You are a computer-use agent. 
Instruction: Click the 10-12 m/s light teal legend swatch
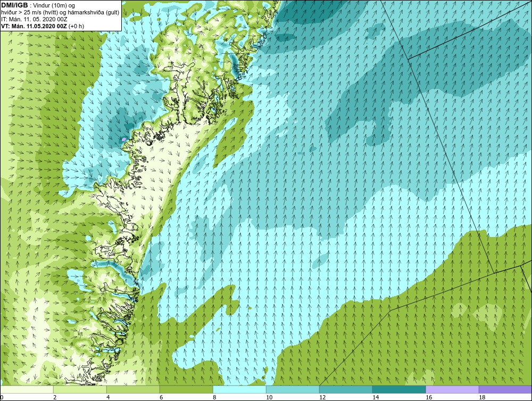tap(293, 389)
